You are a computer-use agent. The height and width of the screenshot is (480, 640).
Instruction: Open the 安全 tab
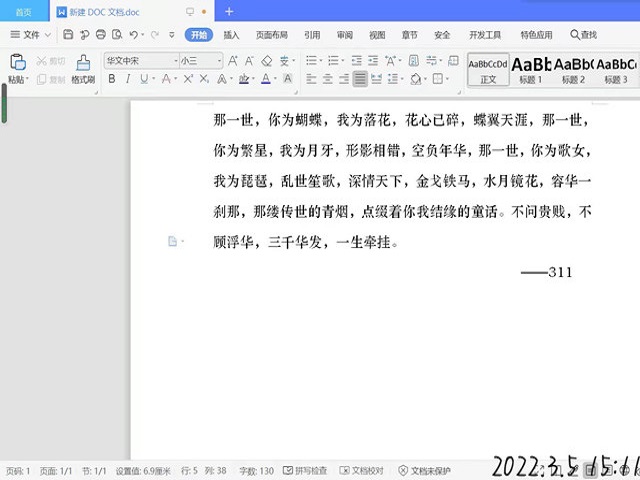442,35
